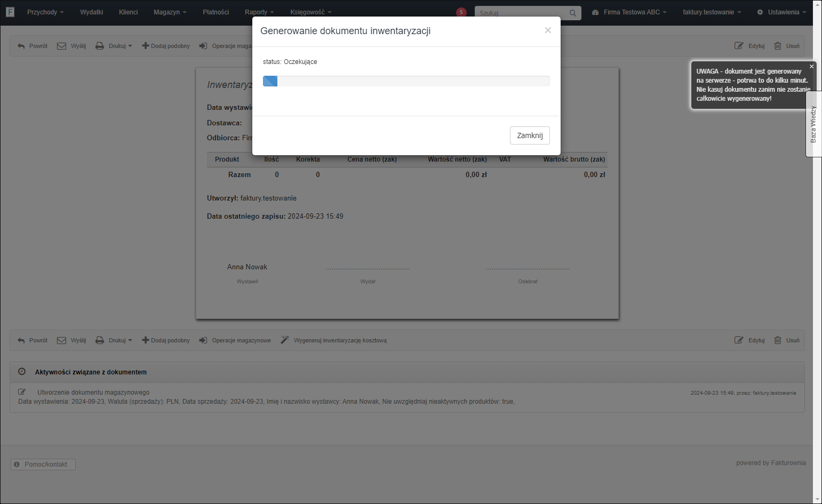822x504 pixels.
Task: Open the Księgowość dropdown menu
Action: 311,12
